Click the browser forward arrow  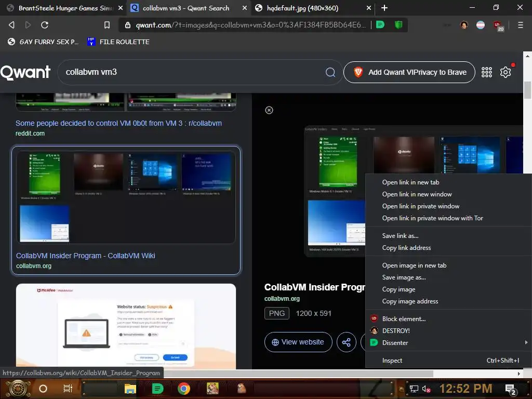click(x=28, y=25)
